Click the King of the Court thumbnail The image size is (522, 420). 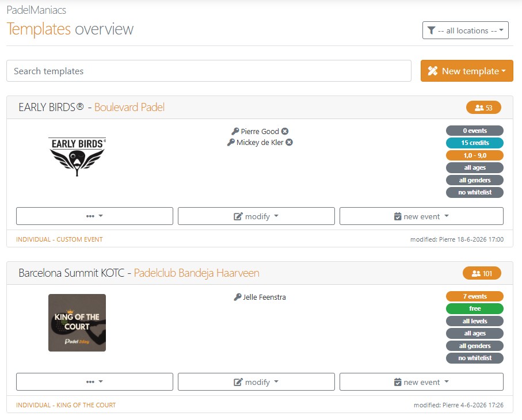(77, 323)
